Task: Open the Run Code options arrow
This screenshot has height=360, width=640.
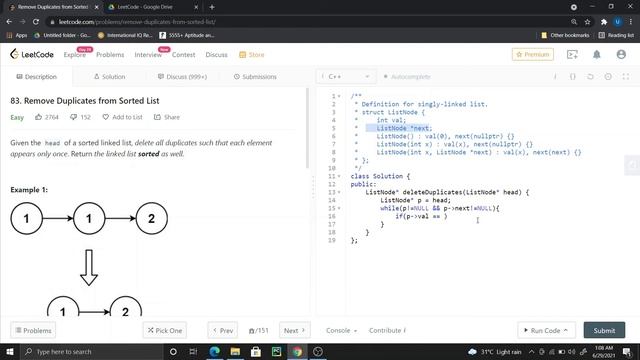Action: (566, 330)
